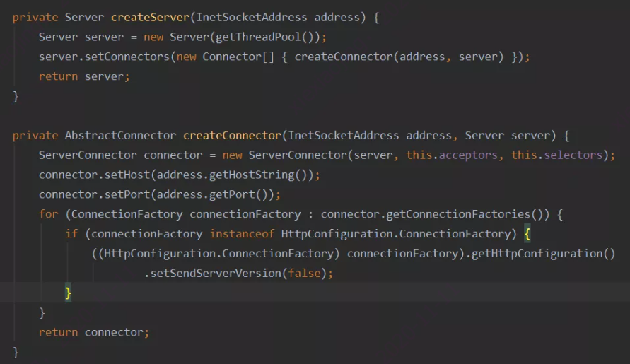This screenshot has width=630, height=364.
Task: Click connector.setPort call
Action: pyautogui.click(x=94, y=194)
